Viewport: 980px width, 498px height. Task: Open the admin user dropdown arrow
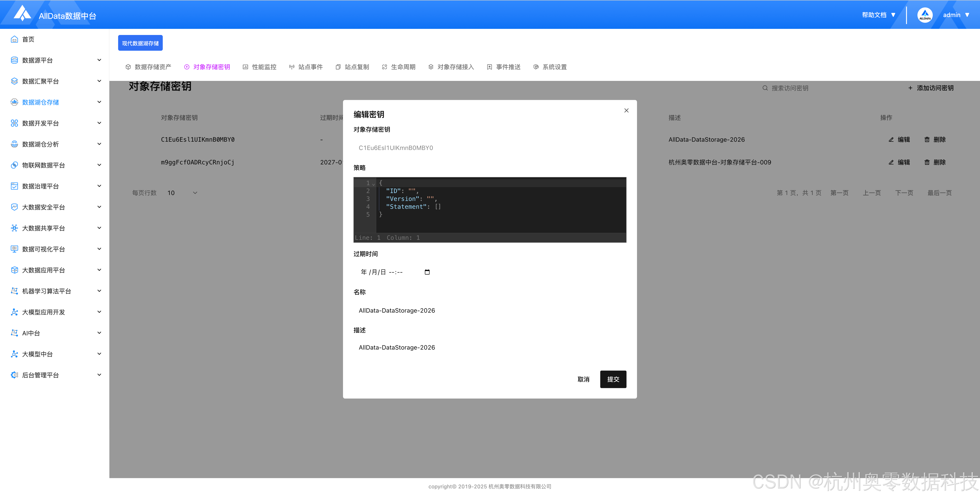pyautogui.click(x=967, y=15)
